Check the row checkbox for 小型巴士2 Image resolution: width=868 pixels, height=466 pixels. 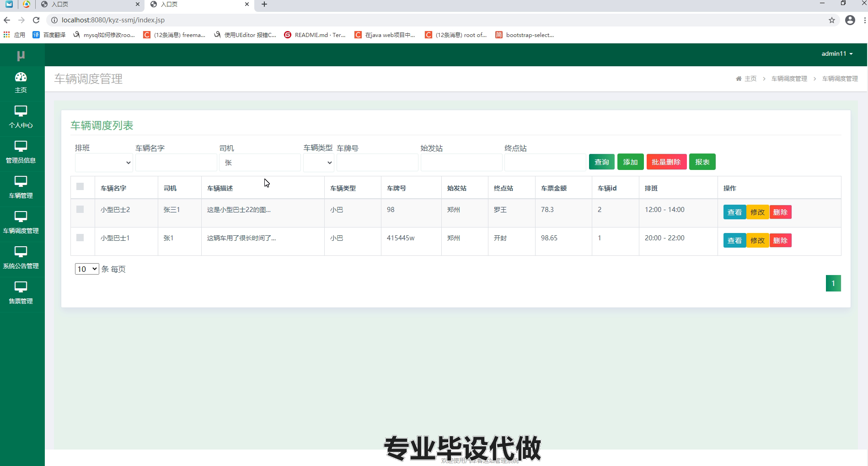(80, 209)
